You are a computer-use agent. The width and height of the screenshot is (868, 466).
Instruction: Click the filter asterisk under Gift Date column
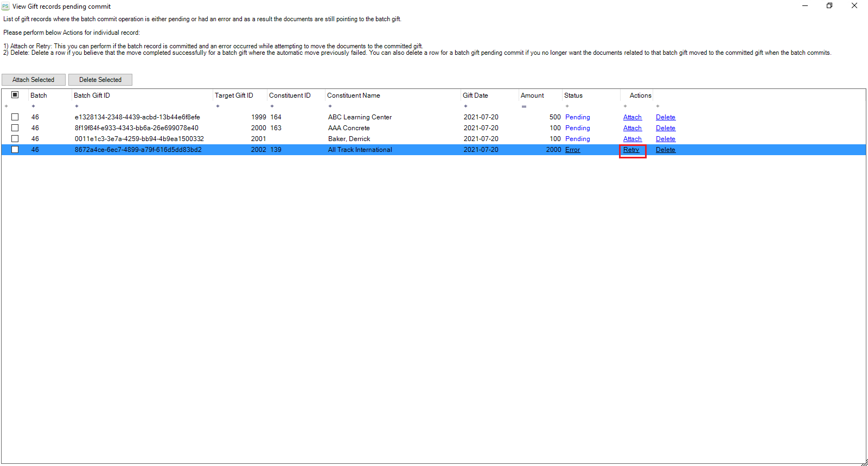point(465,106)
